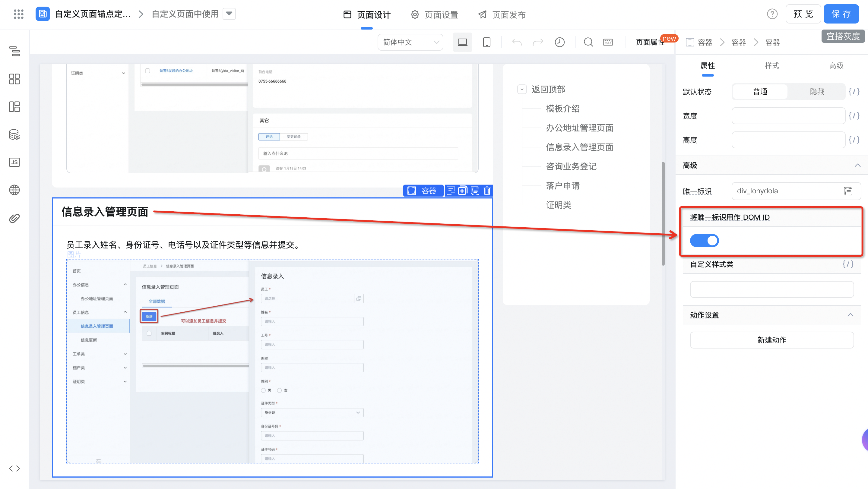
Task: Open the app launcher grid icon
Action: [18, 14]
